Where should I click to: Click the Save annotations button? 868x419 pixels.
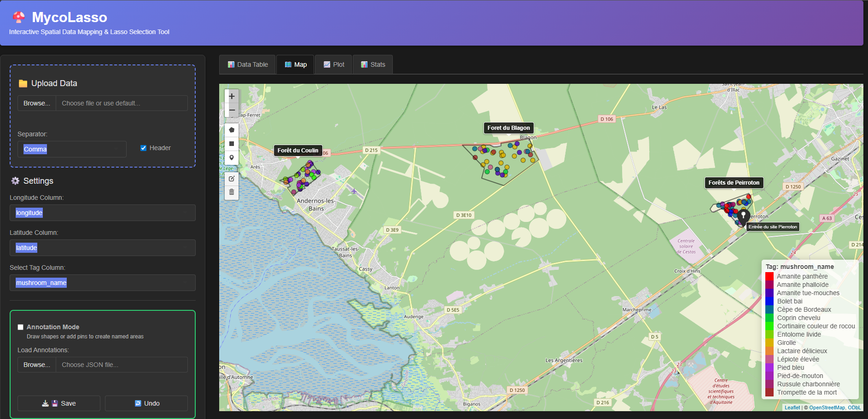click(x=58, y=403)
